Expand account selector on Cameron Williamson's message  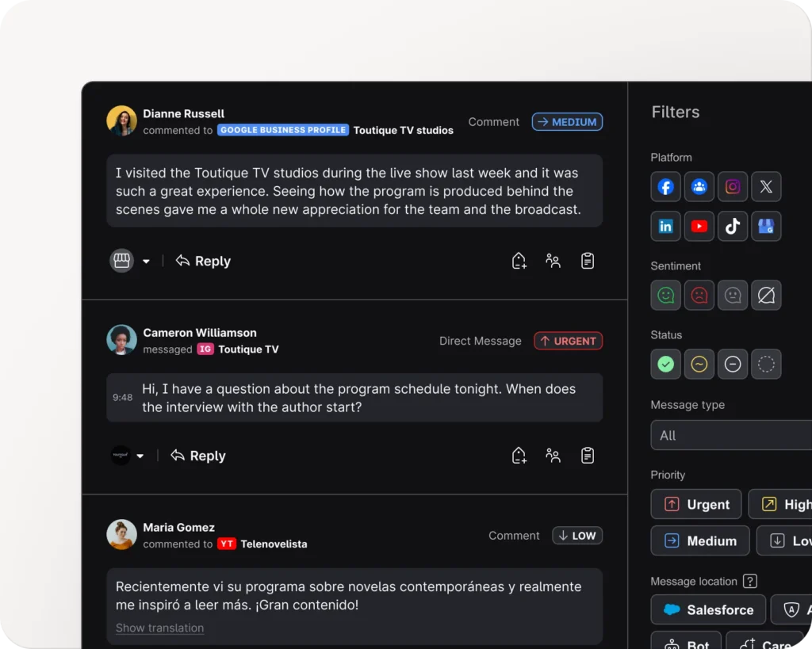(x=140, y=456)
